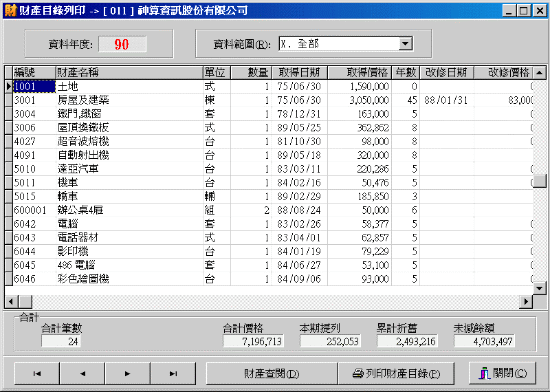Select row number 5010

(34, 169)
